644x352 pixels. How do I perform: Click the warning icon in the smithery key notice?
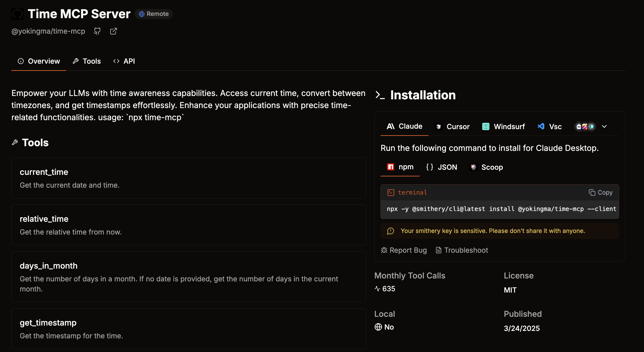[390, 231]
